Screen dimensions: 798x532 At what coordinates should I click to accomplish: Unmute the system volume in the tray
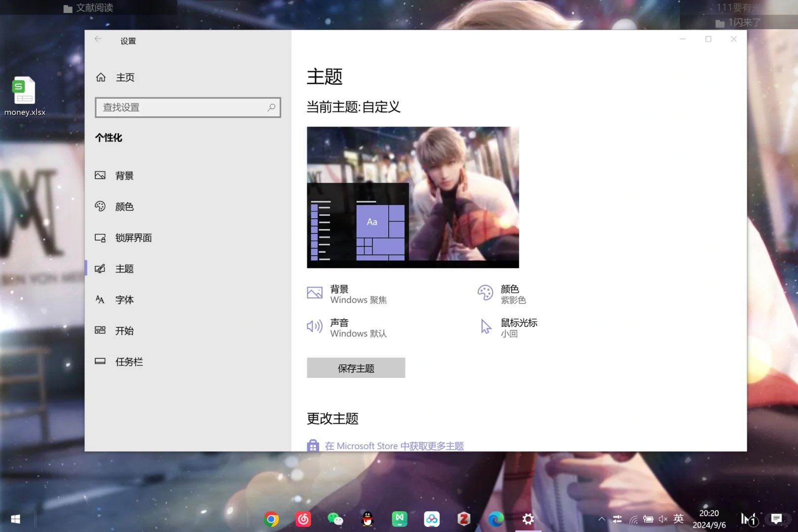pyautogui.click(x=663, y=519)
